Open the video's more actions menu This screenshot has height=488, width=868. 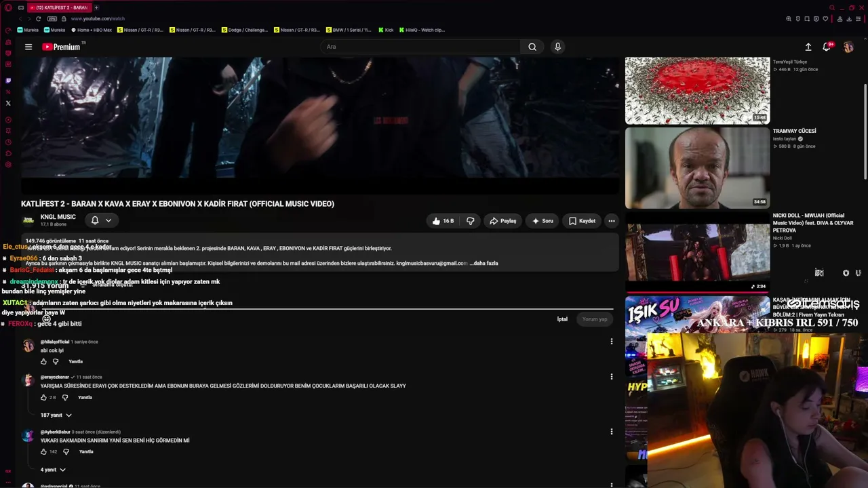click(612, 221)
